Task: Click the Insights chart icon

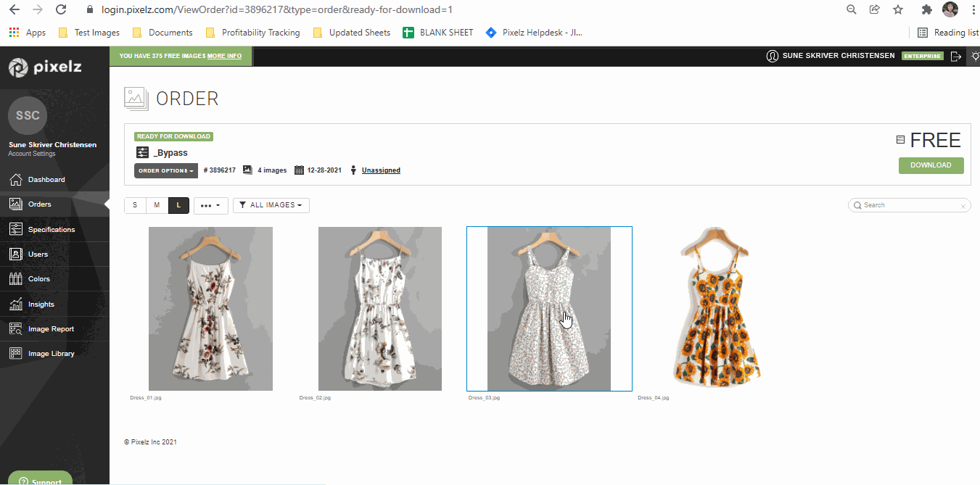Action: 15,304
